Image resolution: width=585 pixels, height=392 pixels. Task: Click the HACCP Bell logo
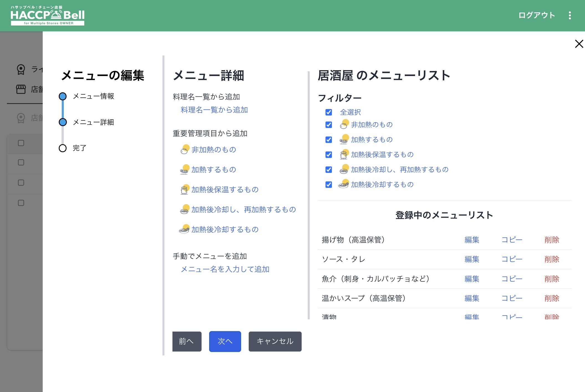47,16
